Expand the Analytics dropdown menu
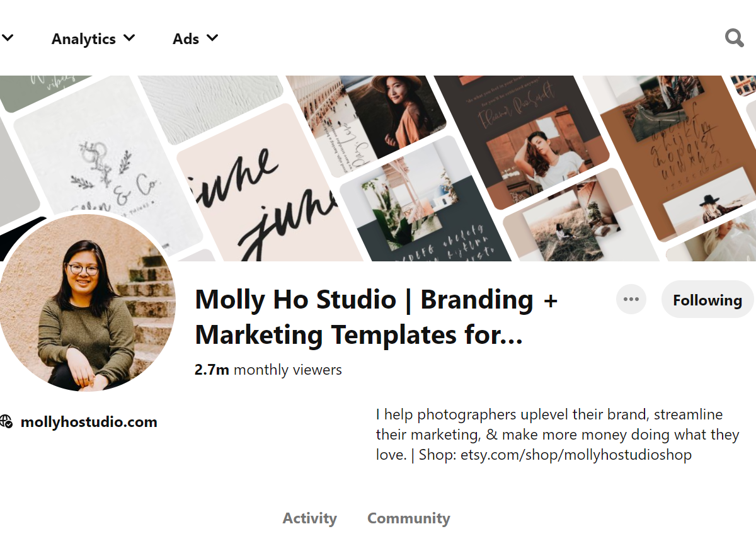 pos(93,39)
